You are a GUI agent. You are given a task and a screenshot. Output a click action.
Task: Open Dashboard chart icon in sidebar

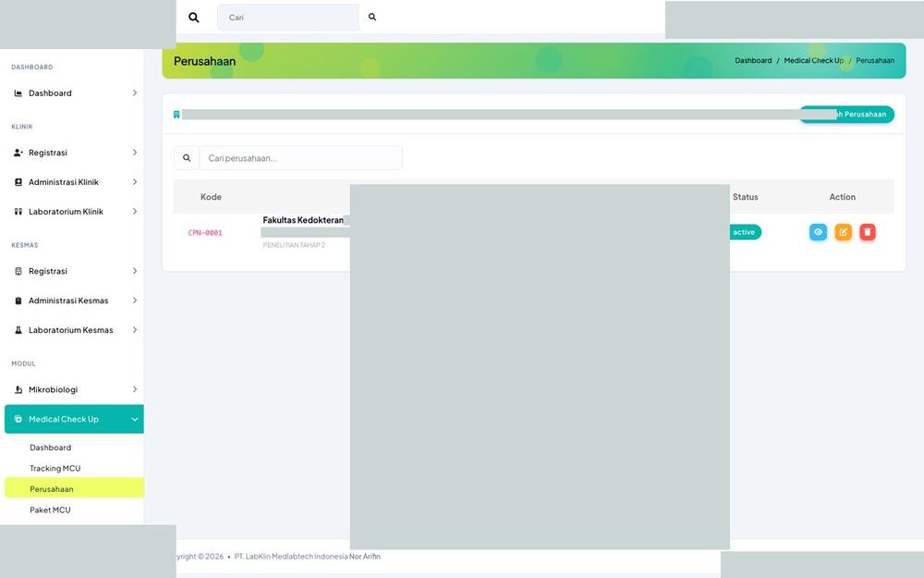[18, 93]
